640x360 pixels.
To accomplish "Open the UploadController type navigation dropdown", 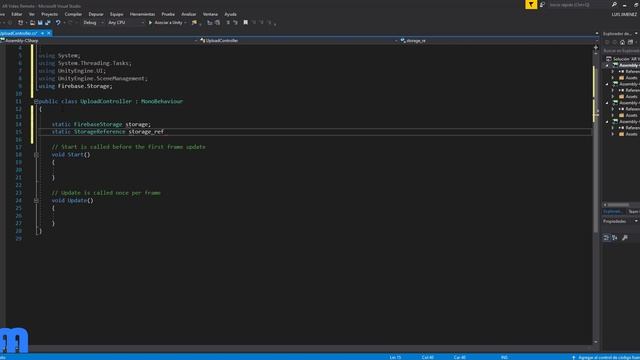I will [299, 40].
